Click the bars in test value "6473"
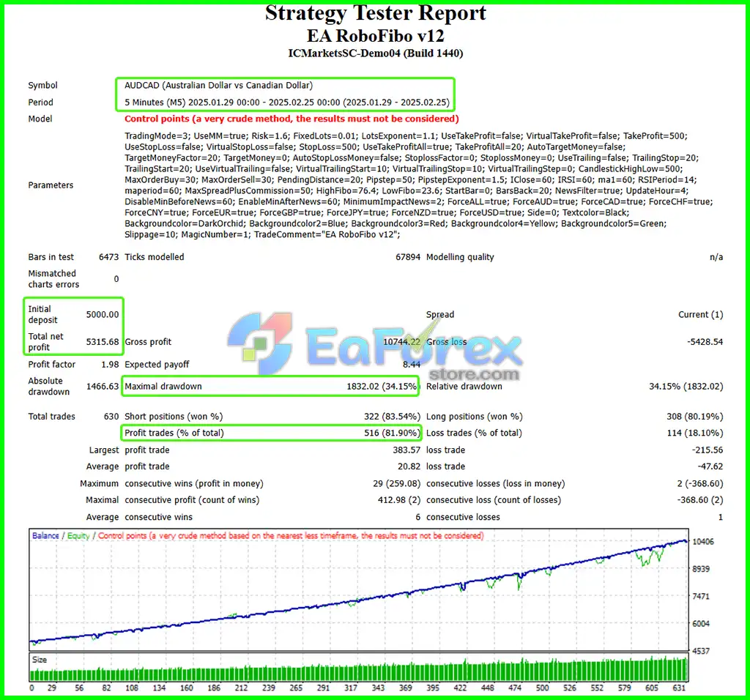The width and height of the screenshot is (750, 700). (108, 257)
